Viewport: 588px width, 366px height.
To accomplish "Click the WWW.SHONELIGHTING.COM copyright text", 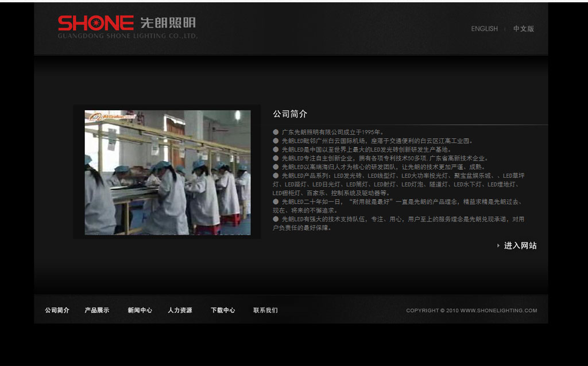I will pyautogui.click(x=471, y=310).
